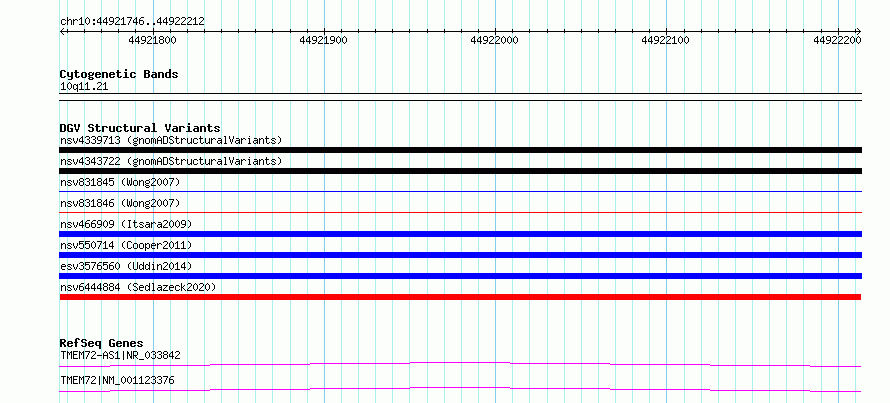Image resolution: width=890 pixels, height=403 pixels.
Task: Open the nsv831845 (Wong2007) variant label
Action: click(x=120, y=182)
